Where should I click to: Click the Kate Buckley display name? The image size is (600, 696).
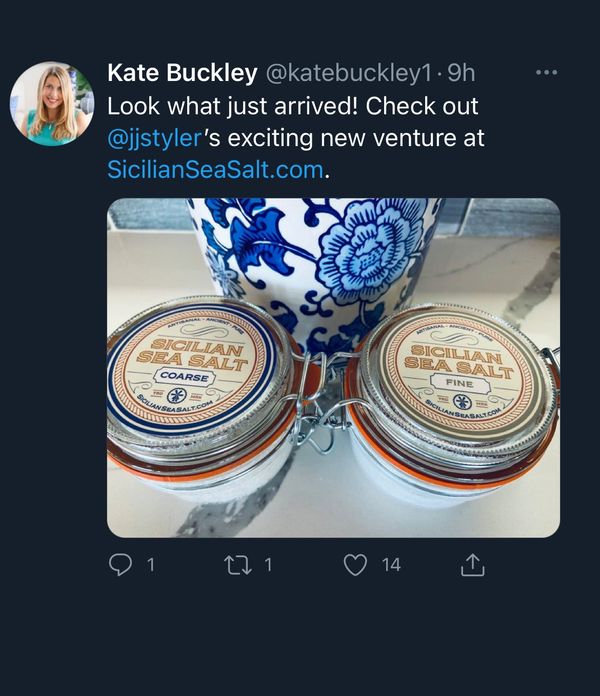pos(181,73)
